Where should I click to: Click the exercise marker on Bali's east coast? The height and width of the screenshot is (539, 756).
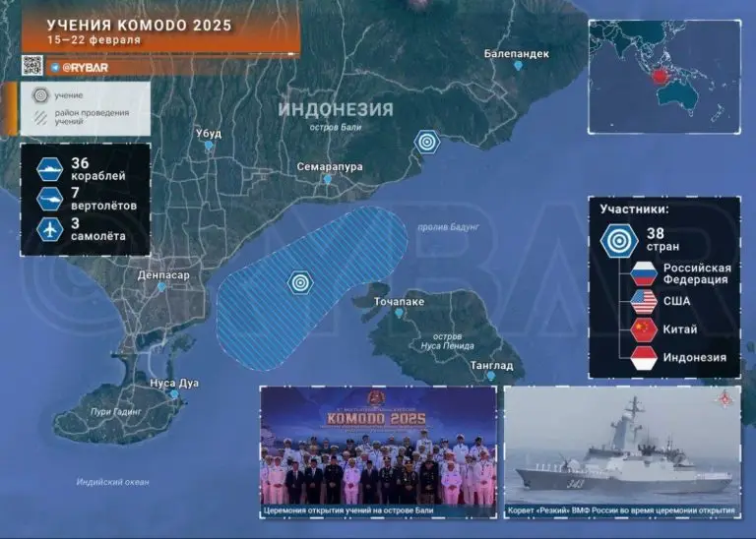(426, 142)
